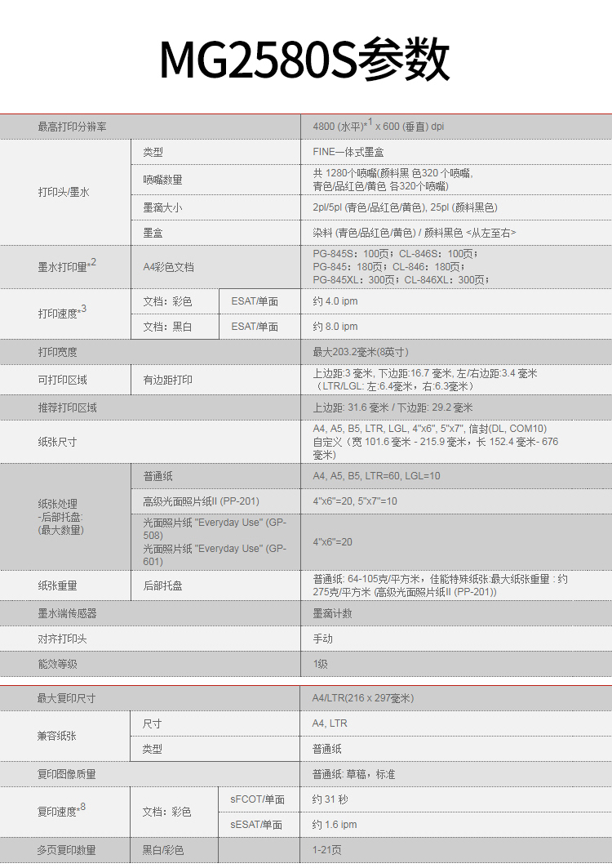Click the A4, LTR value
Viewport: 612px width, 868px height.
point(330,723)
